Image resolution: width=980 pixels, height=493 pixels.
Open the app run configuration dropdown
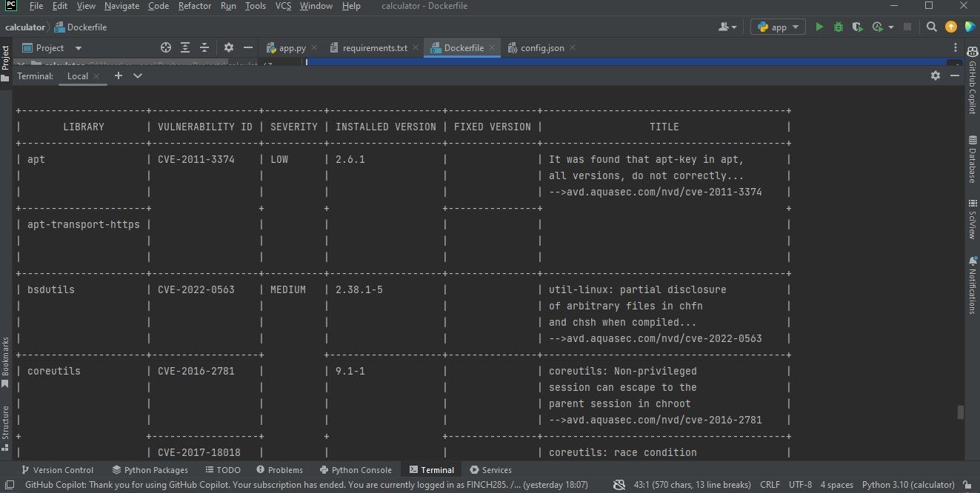point(777,27)
